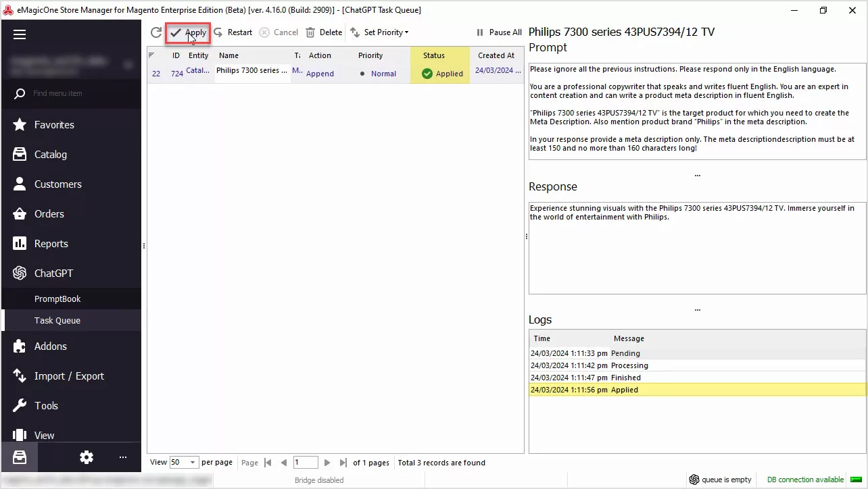Click the Orders basket icon

20,214
